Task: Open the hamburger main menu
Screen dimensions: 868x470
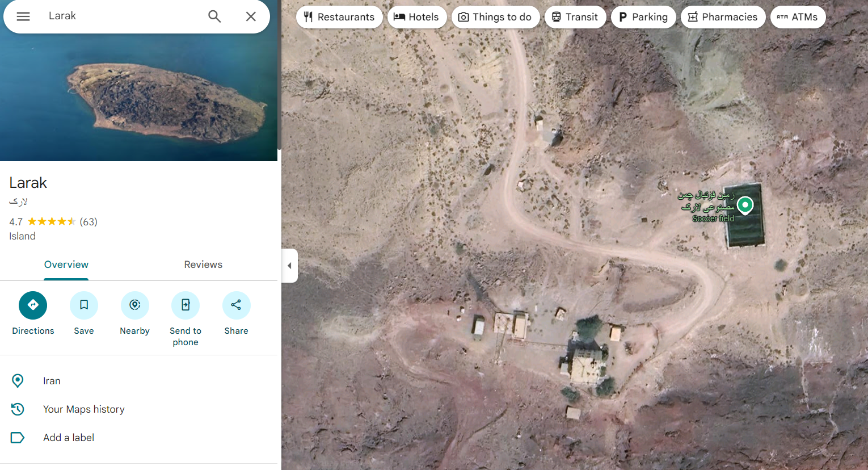Action: click(23, 16)
